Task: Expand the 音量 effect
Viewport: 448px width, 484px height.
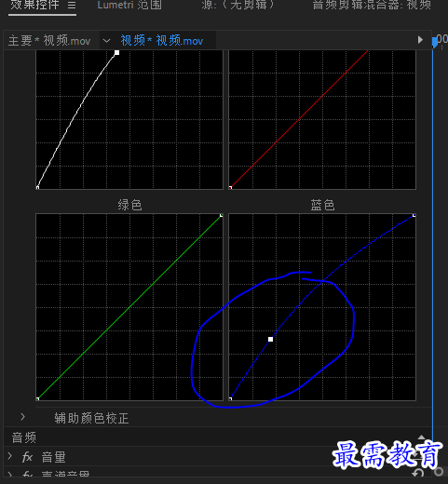Action: (x=9, y=456)
